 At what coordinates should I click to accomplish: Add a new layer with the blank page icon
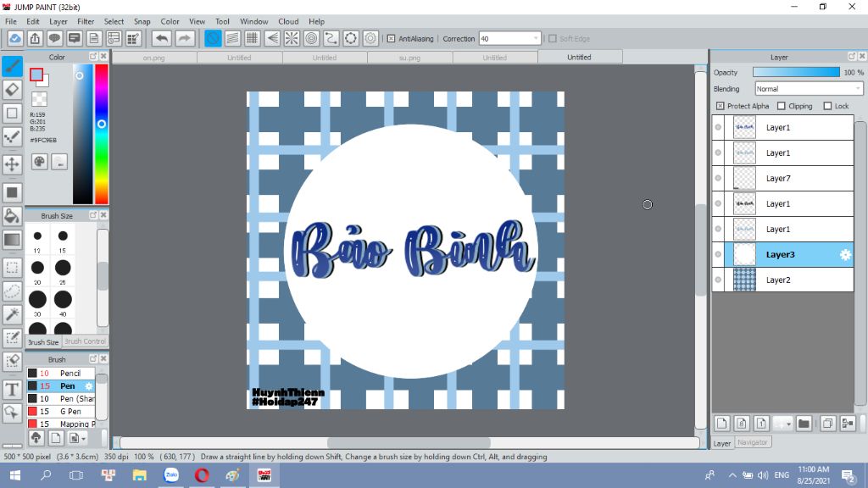[722, 424]
